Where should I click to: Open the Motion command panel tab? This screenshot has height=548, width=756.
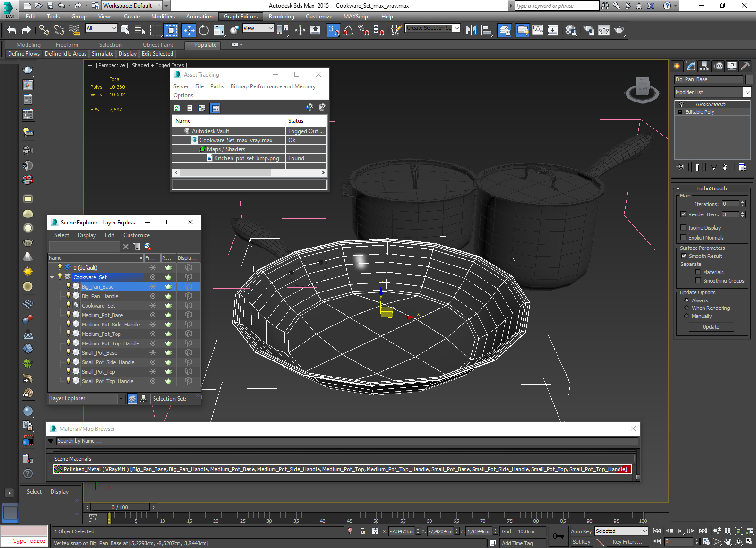pyautogui.click(x=718, y=66)
